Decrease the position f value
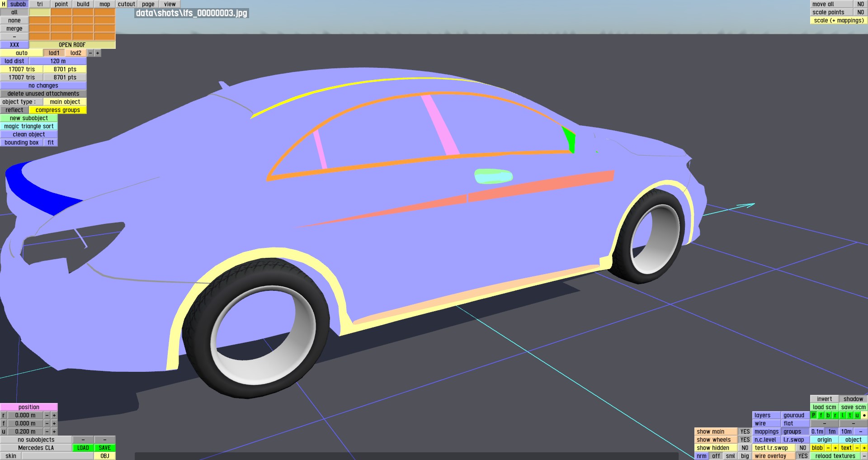The width and height of the screenshot is (868, 460). [x=47, y=423]
